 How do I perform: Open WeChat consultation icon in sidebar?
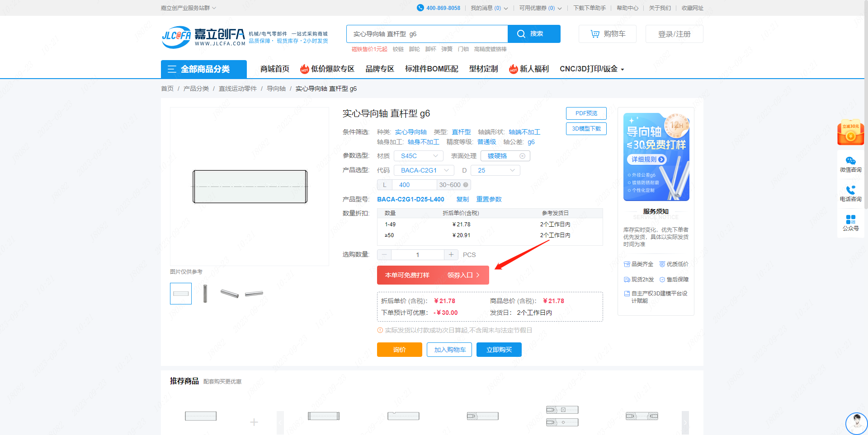(x=850, y=161)
